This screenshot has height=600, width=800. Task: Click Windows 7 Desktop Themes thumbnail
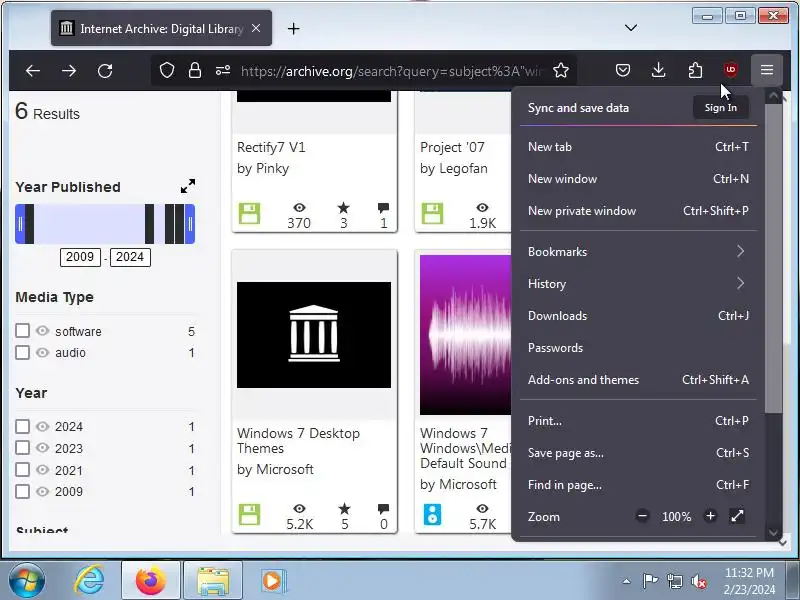(x=314, y=335)
